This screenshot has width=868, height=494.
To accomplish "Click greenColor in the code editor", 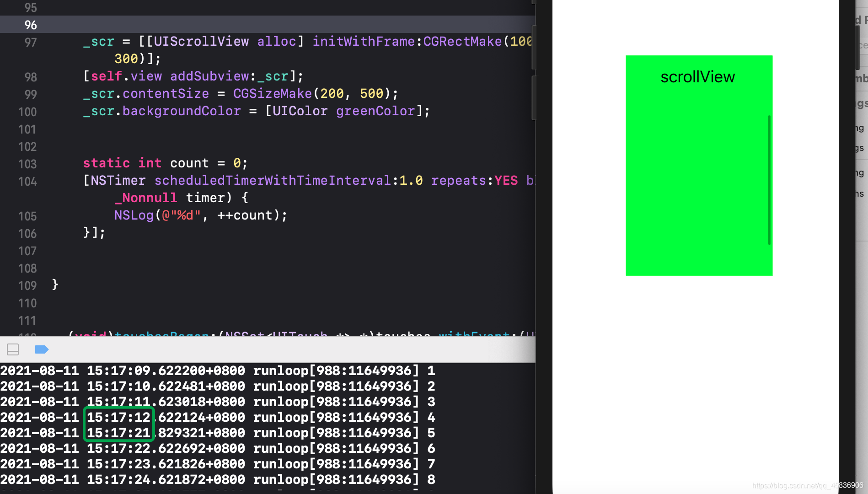I will pos(375,111).
